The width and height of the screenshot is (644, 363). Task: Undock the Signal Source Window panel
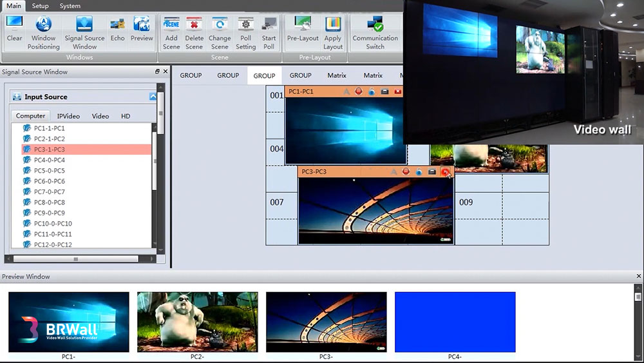click(x=157, y=72)
